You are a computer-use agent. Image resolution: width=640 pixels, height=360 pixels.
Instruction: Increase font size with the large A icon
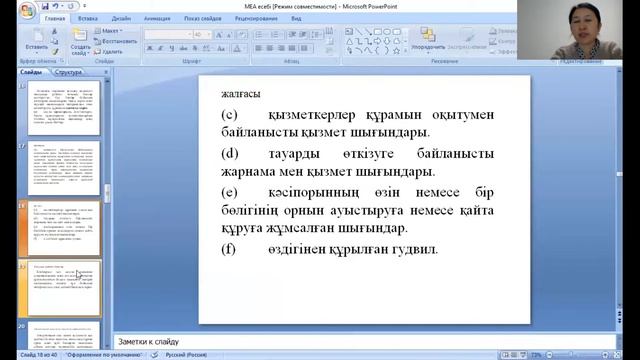pos(219,35)
